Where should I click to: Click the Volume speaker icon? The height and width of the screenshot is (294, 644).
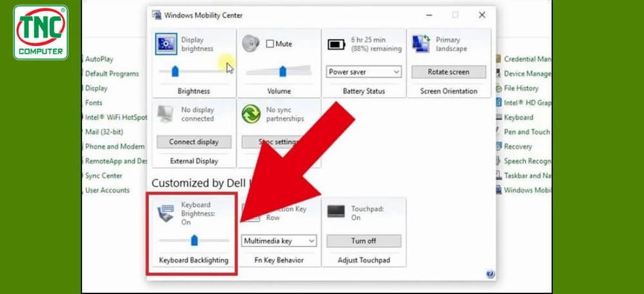(x=250, y=43)
